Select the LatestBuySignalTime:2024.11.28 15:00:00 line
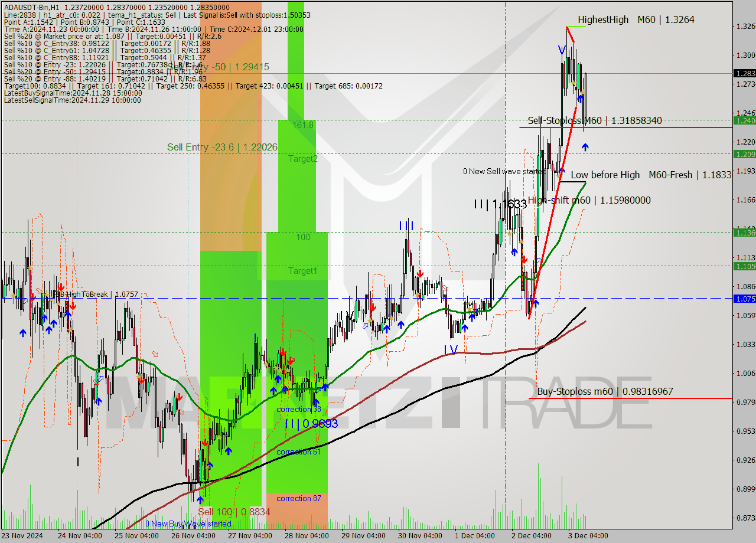 (74, 93)
